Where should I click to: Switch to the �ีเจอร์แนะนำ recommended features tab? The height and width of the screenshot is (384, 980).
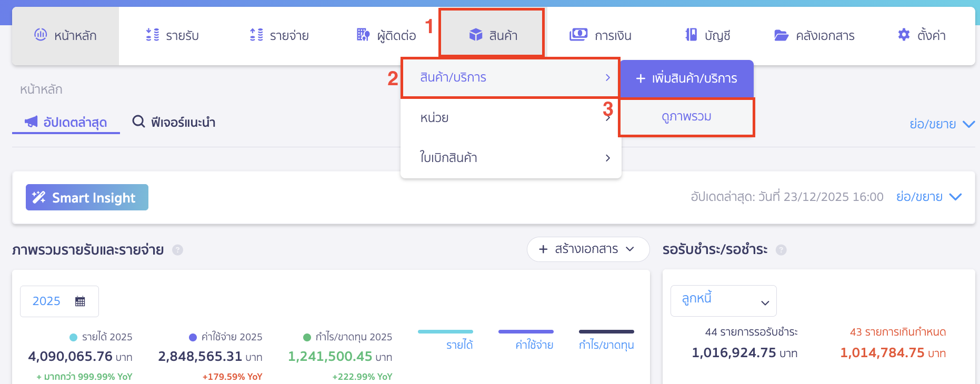pos(174,122)
